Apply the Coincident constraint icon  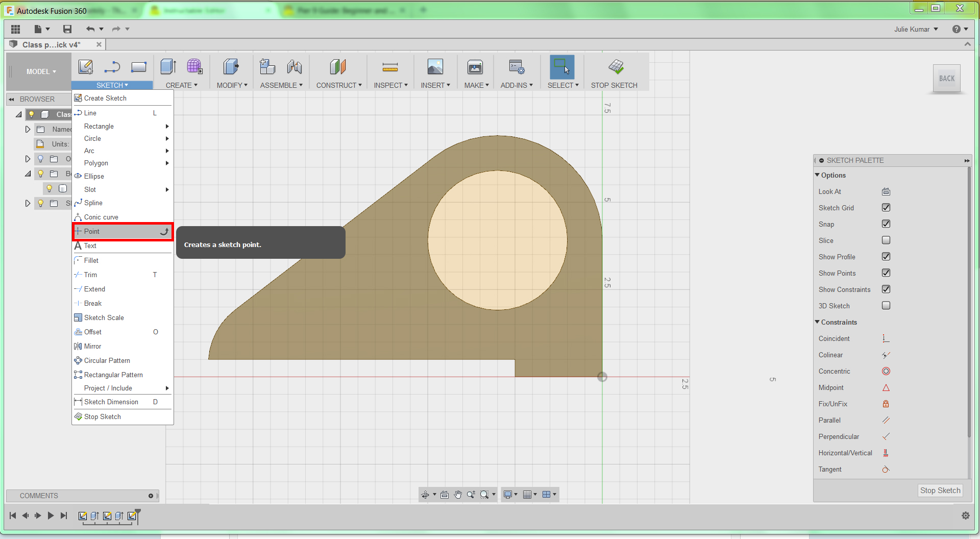[886, 338]
